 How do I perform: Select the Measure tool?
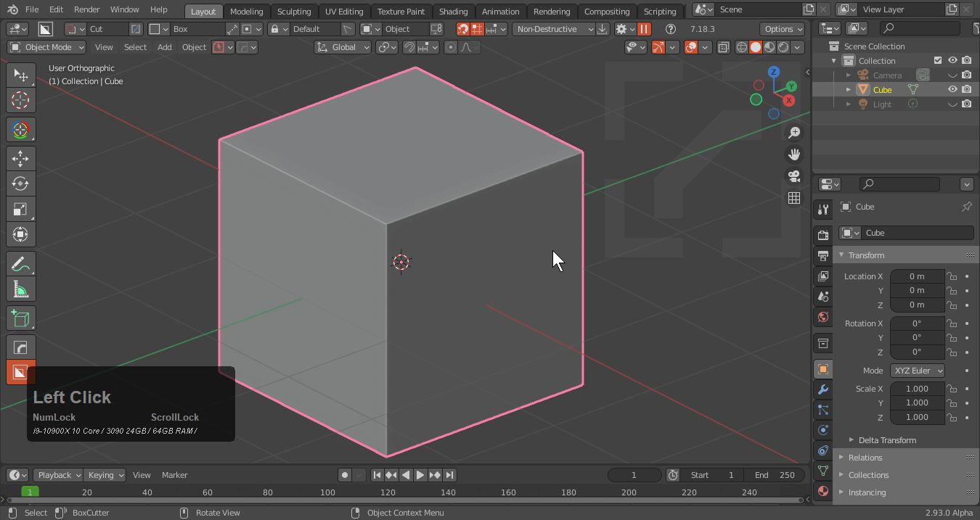(x=20, y=289)
